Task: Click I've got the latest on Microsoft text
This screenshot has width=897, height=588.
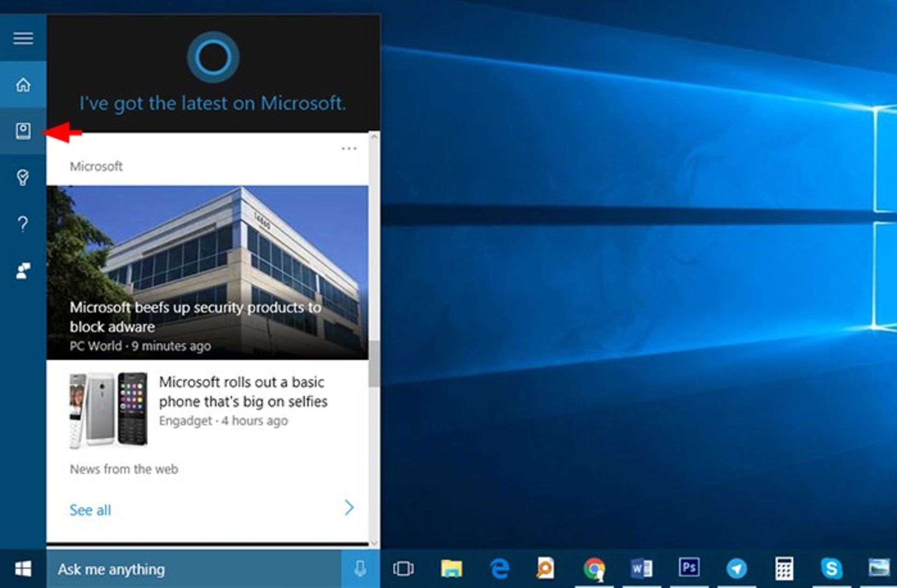Action: [x=213, y=104]
